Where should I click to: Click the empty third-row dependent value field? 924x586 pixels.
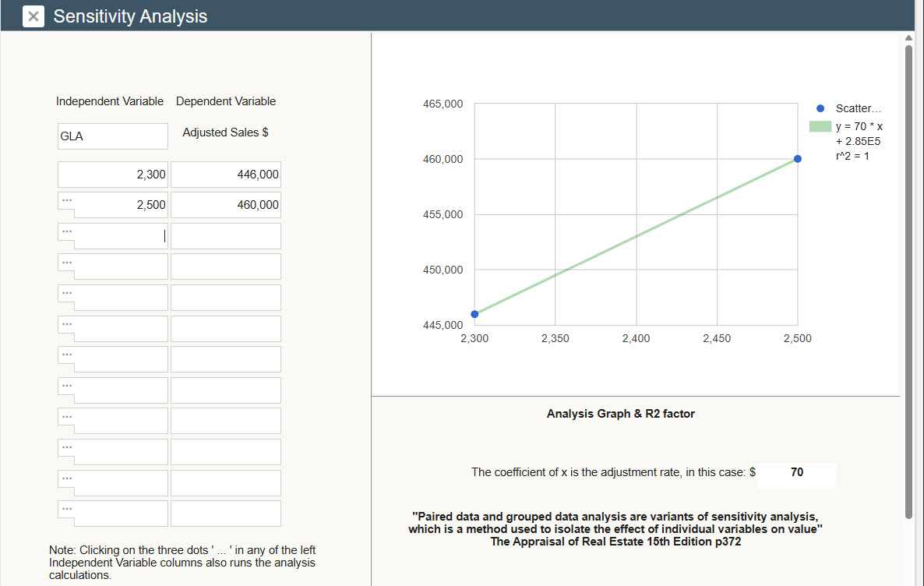coord(225,236)
